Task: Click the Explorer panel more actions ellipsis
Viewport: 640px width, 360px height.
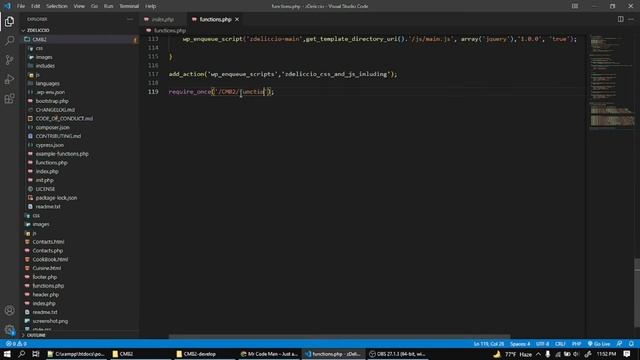Action: pos(130,19)
